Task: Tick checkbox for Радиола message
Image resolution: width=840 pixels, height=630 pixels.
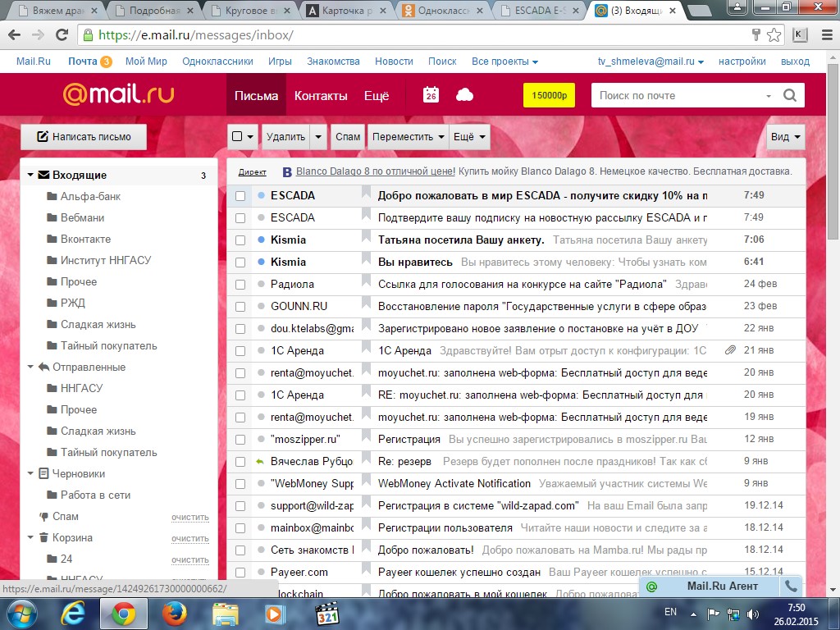Action: click(x=240, y=285)
